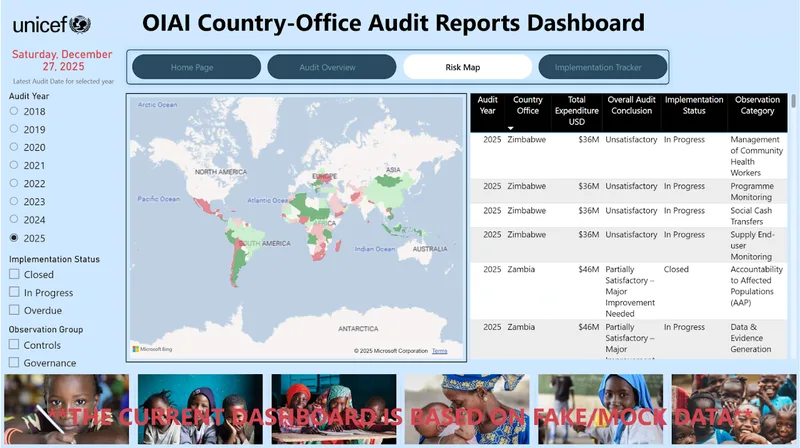
Task: Click In Progress in Supply End-user Monitoring row
Action: point(684,235)
